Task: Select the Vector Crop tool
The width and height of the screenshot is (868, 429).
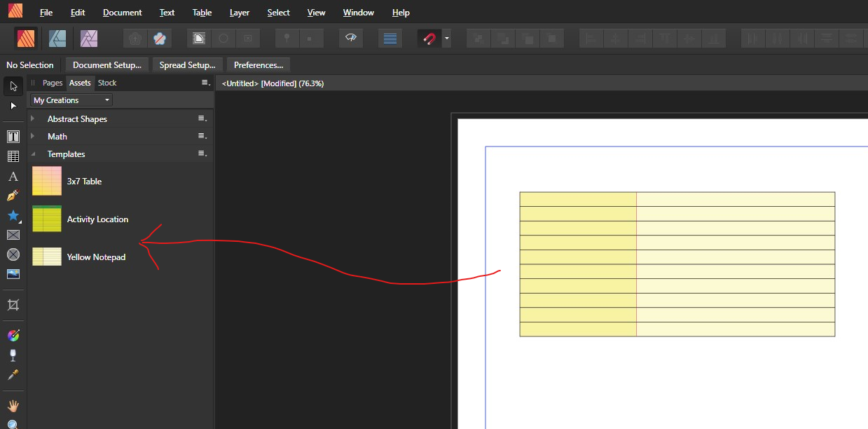Action: pyautogui.click(x=13, y=305)
